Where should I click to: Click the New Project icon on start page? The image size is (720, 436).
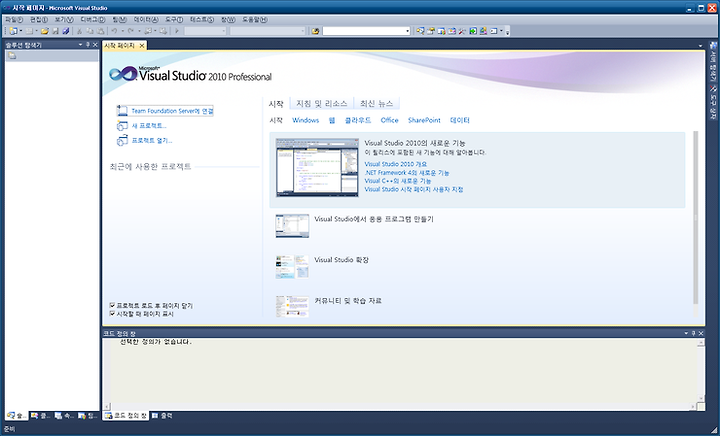pyautogui.click(x=122, y=125)
